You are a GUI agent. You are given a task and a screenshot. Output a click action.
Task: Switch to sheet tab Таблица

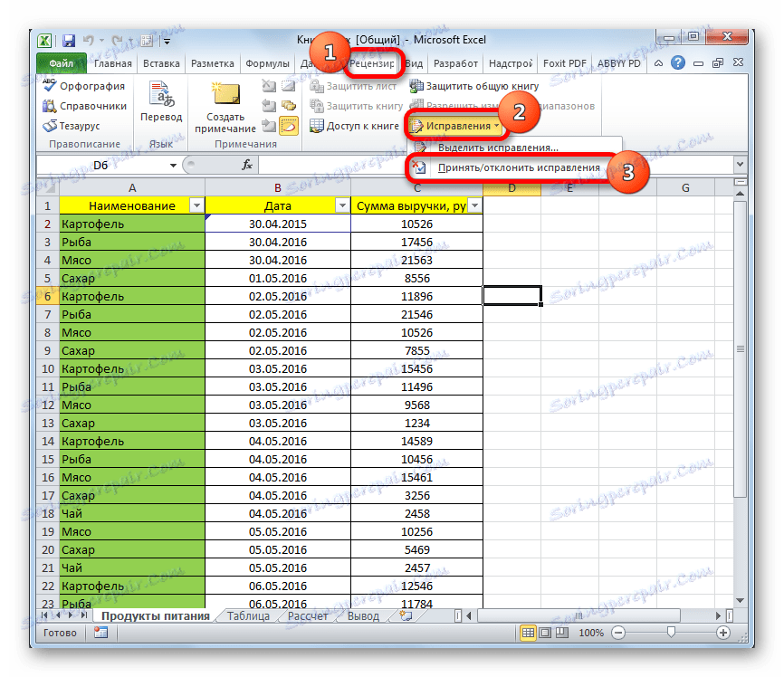click(x=248, y=616)
